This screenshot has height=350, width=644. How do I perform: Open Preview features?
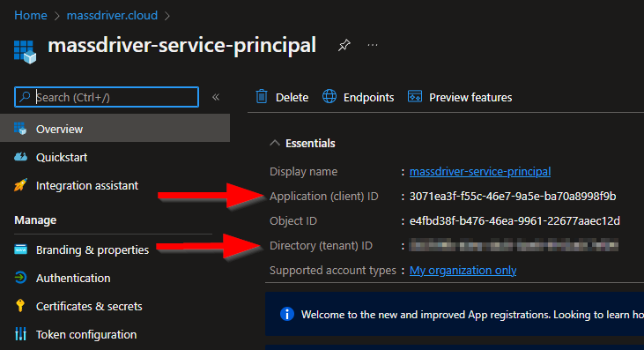click(x=470, y=97)
